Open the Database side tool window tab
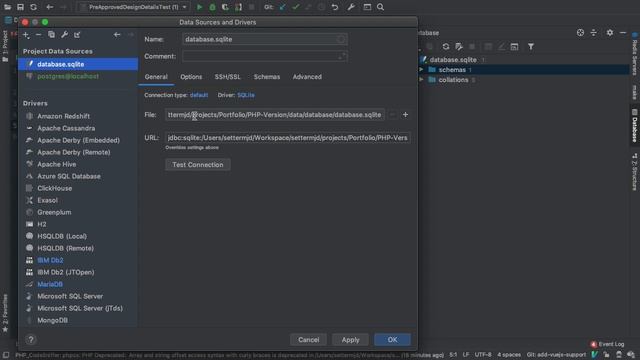The width and height of the screenshot is (640, 360). [x=635, y=125]
